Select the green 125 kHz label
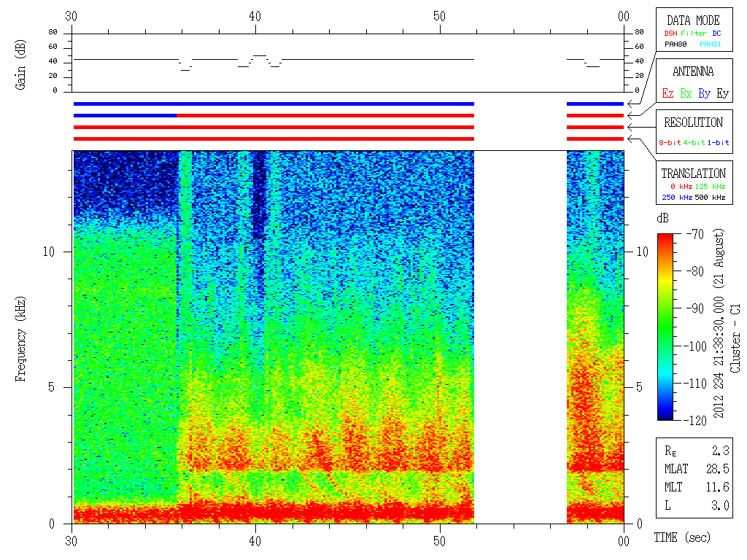This screenshot has height=560, width=747. click(x=710, y=186)
